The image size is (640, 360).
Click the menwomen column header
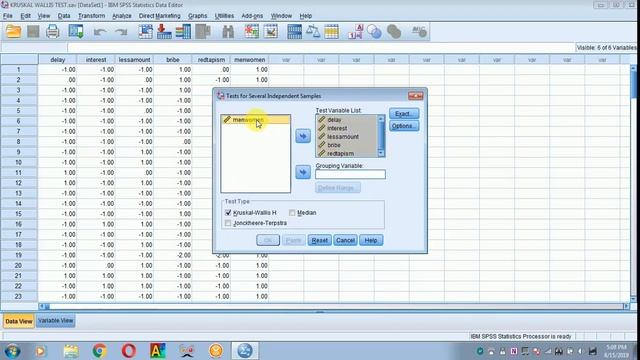point(249,60)
